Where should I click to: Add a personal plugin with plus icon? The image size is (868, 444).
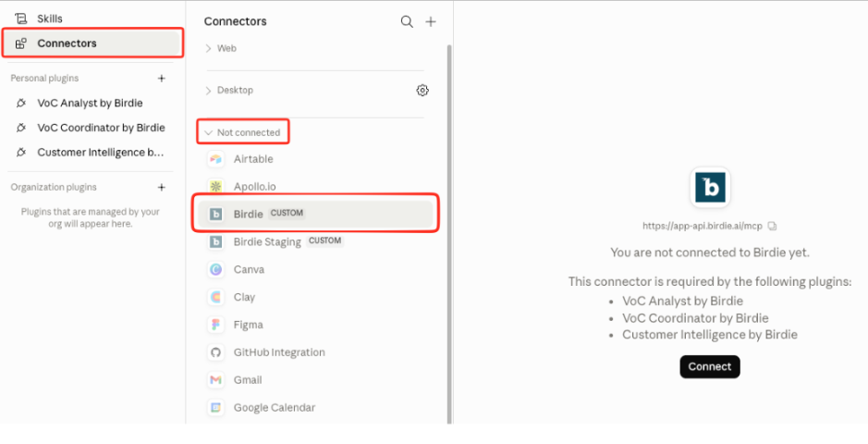(x=162, y=78)
